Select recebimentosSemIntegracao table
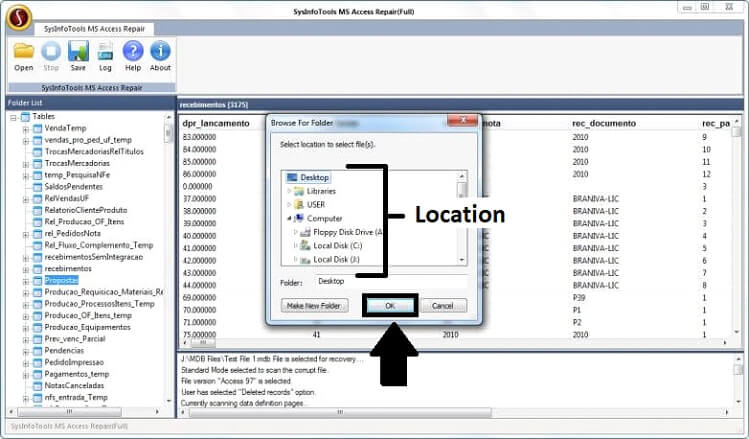749x439 pixels. (x=93, y=257)
